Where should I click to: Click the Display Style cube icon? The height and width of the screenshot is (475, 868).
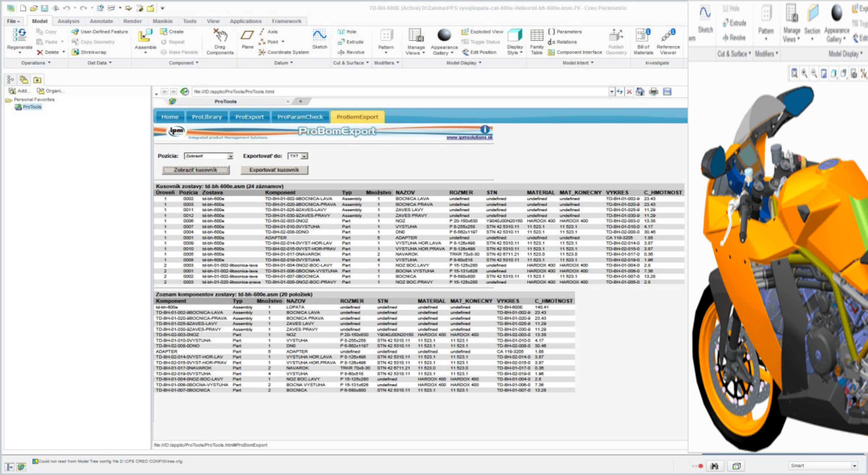click(515, 35)
